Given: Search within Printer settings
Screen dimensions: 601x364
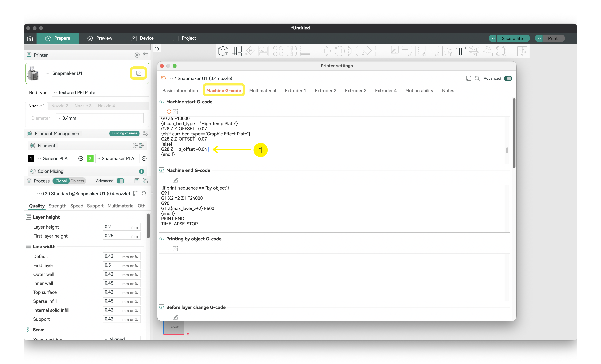Looking at the screenshot, I should coord(477,78).
